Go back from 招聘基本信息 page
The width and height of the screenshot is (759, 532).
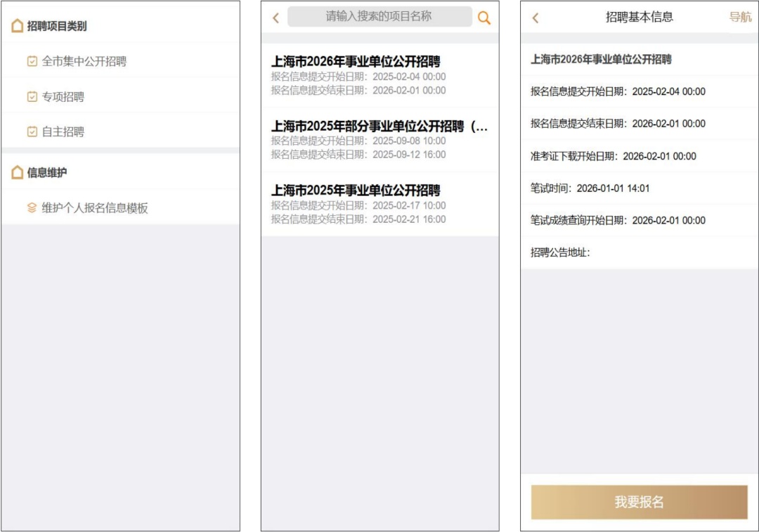[x=536, y=18]
